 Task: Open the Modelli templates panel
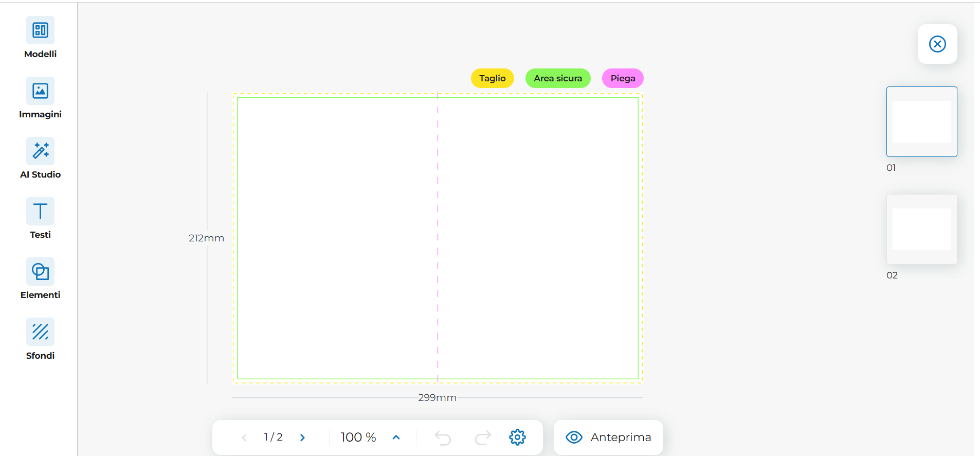[x=40, y=31]
